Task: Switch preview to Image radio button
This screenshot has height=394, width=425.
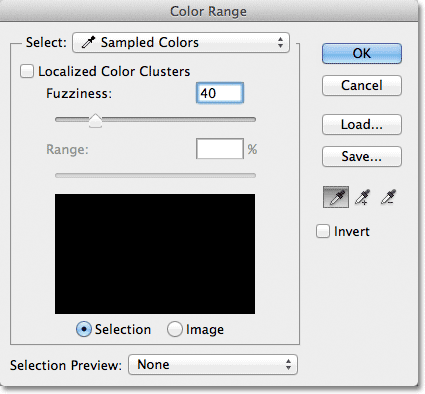Action: pos(175,329)
